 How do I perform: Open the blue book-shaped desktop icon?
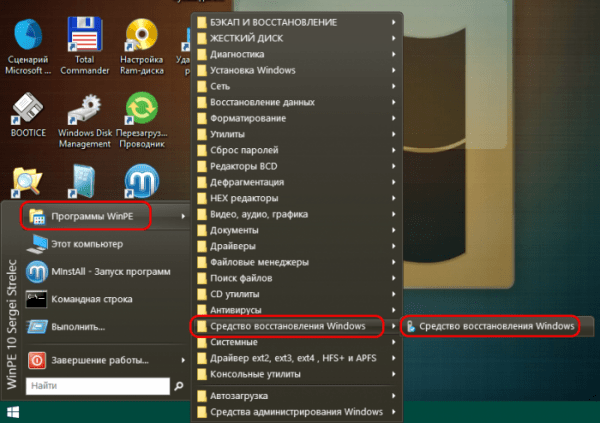pos(83,181)
